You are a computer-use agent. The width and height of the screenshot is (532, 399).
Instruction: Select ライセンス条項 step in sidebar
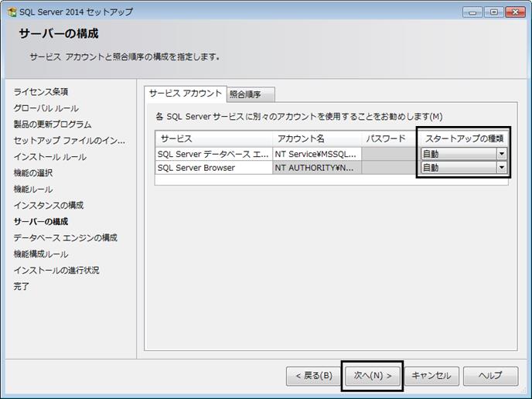[x=41, y=91]
